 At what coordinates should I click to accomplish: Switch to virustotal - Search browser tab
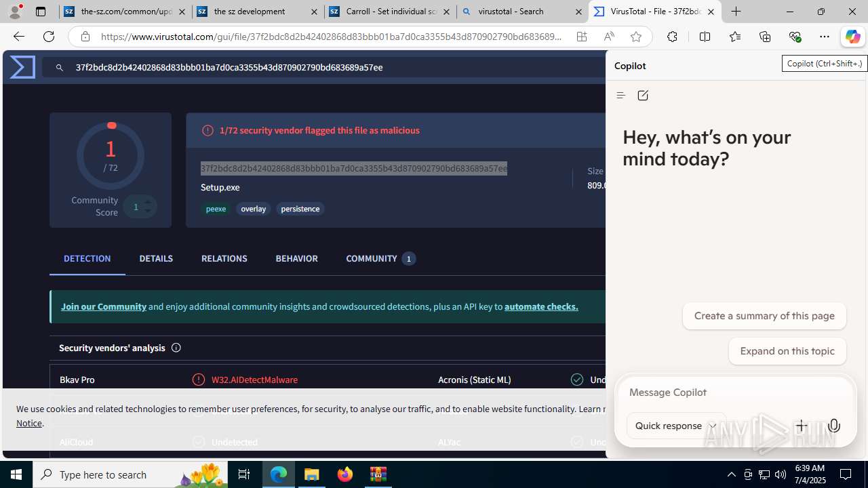(x=522, y=12)
